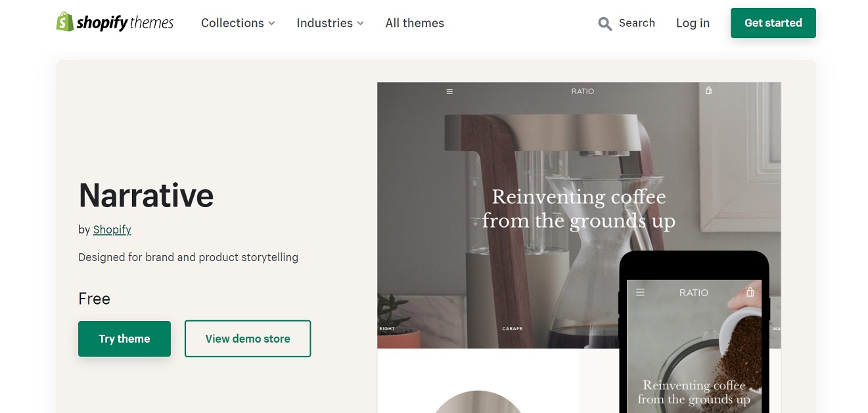Click RATIO title in mobile preview
Image resolution: width=868 pixels, height=413 pixels.
694,293
